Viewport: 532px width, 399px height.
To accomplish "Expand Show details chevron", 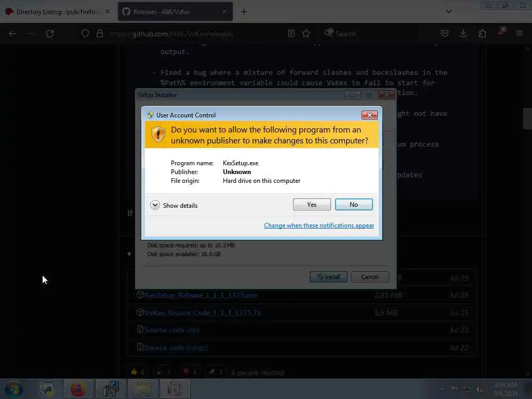I will tap(155, 205).
